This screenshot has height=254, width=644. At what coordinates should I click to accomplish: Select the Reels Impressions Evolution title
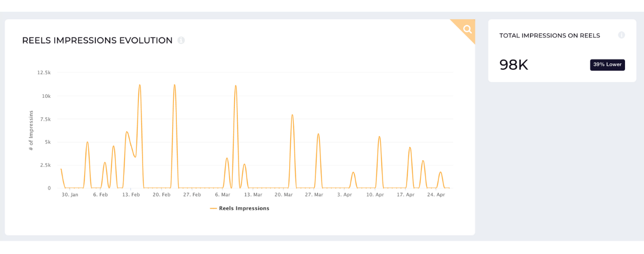tap(97, 40)
